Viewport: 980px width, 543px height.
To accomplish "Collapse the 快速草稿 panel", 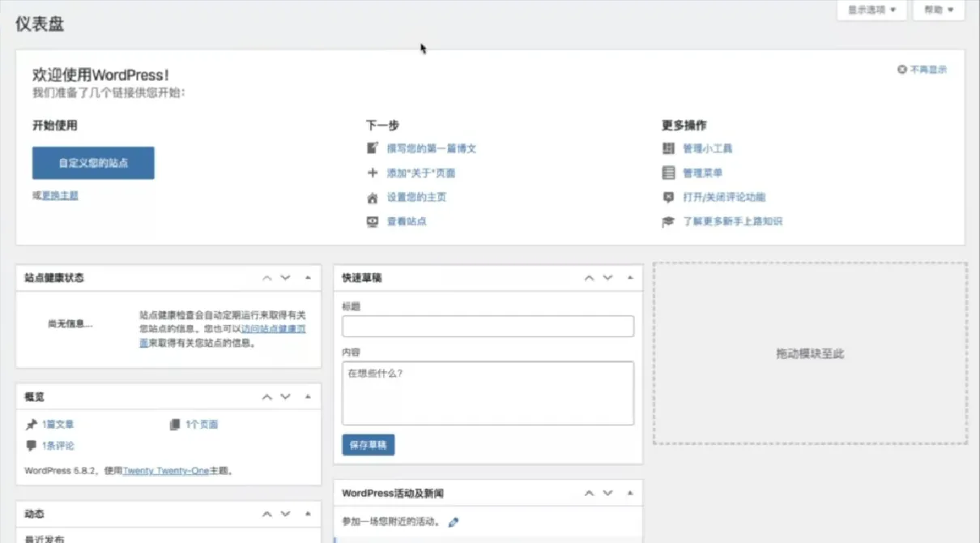I will (629, 277).
